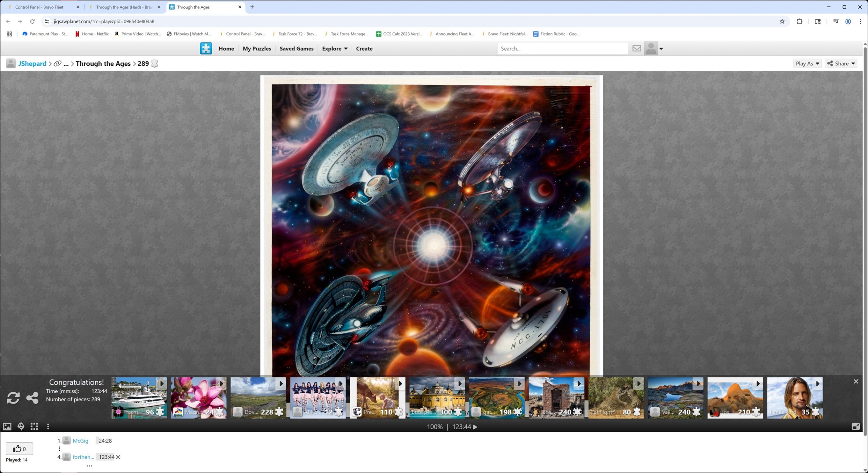Viewport: 868px width, 473px height.
Task: Expand hidden leaderboard ranks between 1 and 4
Action: (x=60, y=449)
